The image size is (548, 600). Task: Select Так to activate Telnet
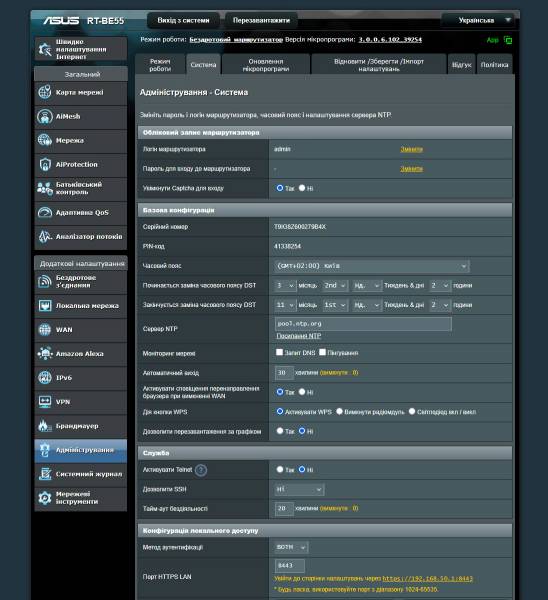(x=280, y=469)
